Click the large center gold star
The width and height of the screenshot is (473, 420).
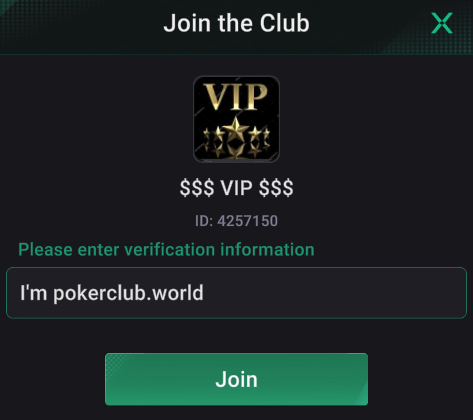[236, 129]
